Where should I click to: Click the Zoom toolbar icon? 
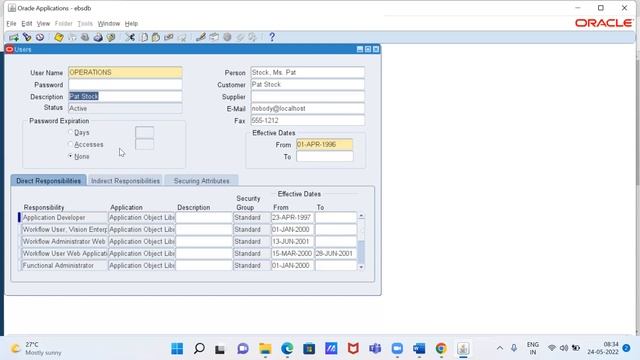click(214, 38)
